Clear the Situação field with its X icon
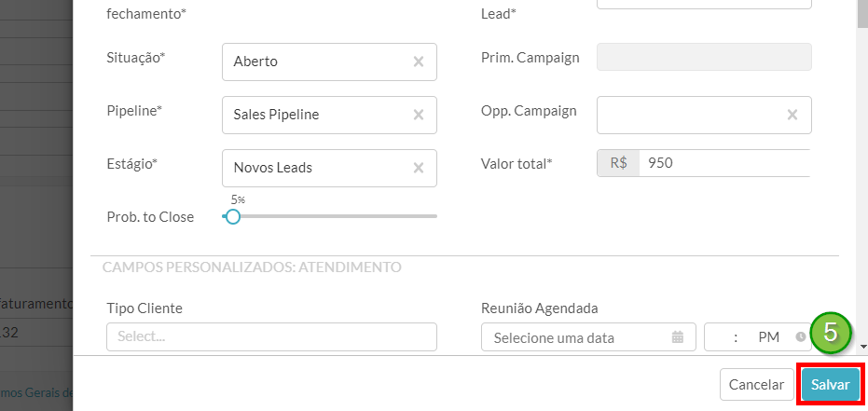The height and width of the screenshot is (411, 868). (x=419, y=62)
